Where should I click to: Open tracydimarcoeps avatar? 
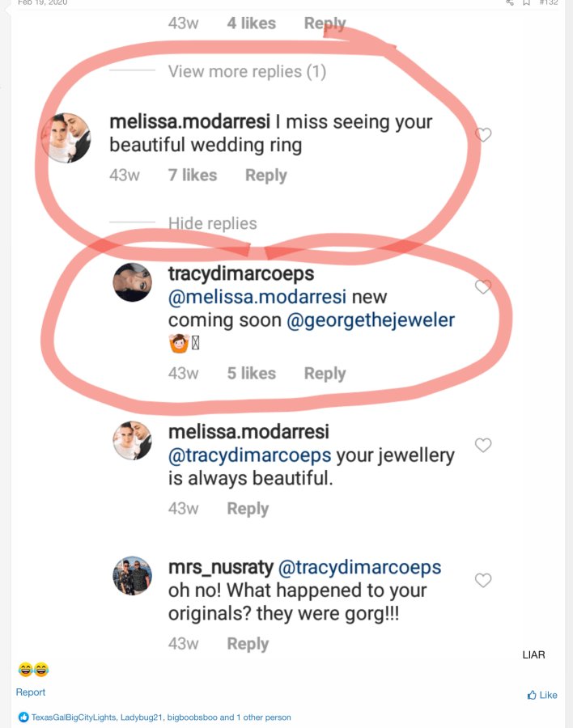click(133, 282)
